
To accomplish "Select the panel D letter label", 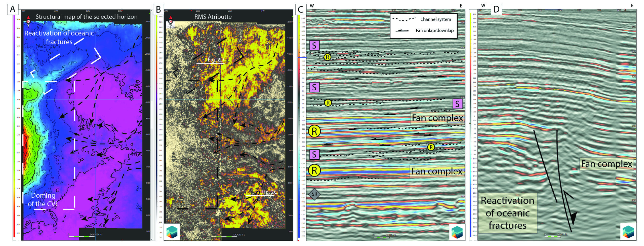I will click(496, 9).
